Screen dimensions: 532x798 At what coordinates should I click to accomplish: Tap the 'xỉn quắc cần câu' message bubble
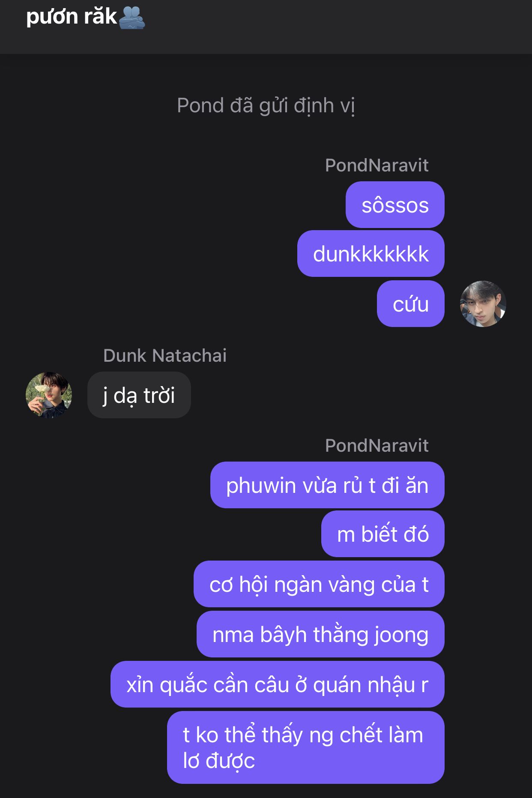coord(278,684)
